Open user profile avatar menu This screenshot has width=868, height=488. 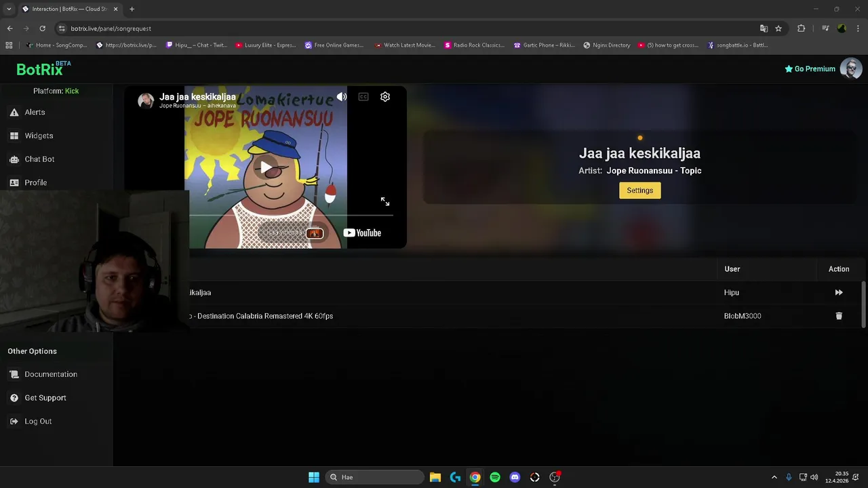click(x=851, y=68)
